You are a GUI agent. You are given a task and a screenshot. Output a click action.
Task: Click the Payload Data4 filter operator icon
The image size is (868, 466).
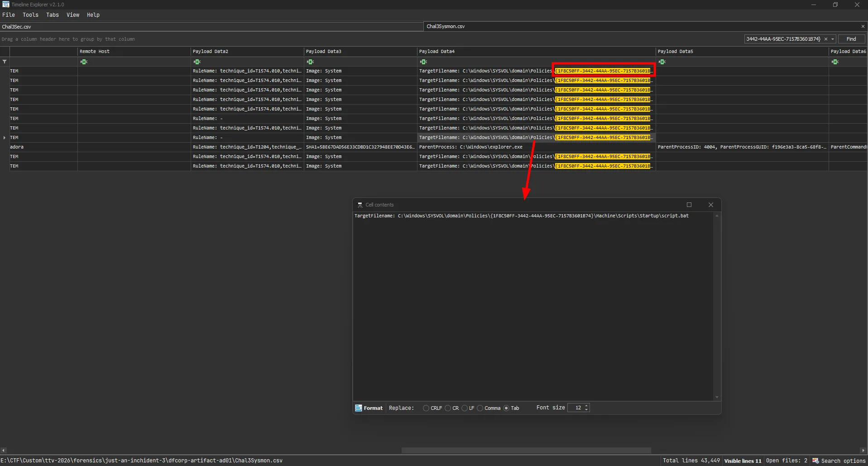point(423,62)
